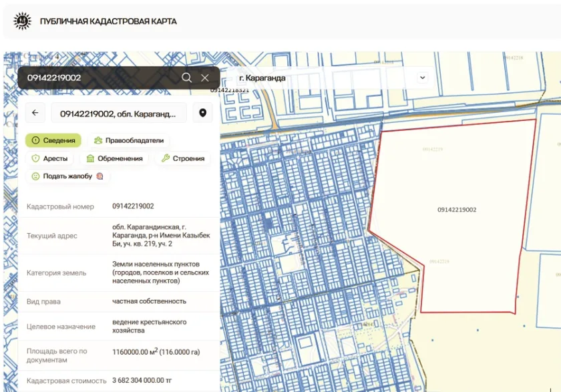Go back using the left arrow button
Screen dimensions: 561x392
(x=35, y=113)
